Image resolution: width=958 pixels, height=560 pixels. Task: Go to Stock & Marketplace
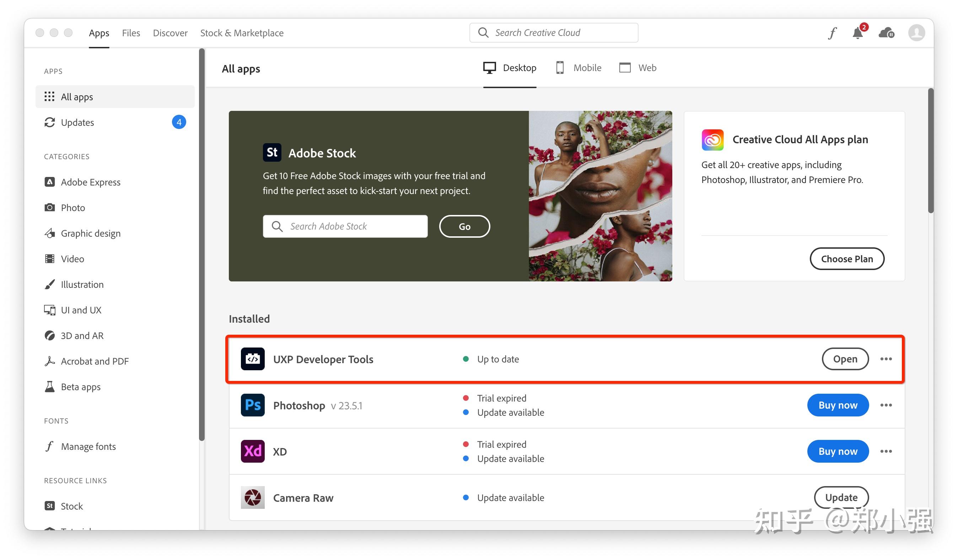(x=242, y=33)
